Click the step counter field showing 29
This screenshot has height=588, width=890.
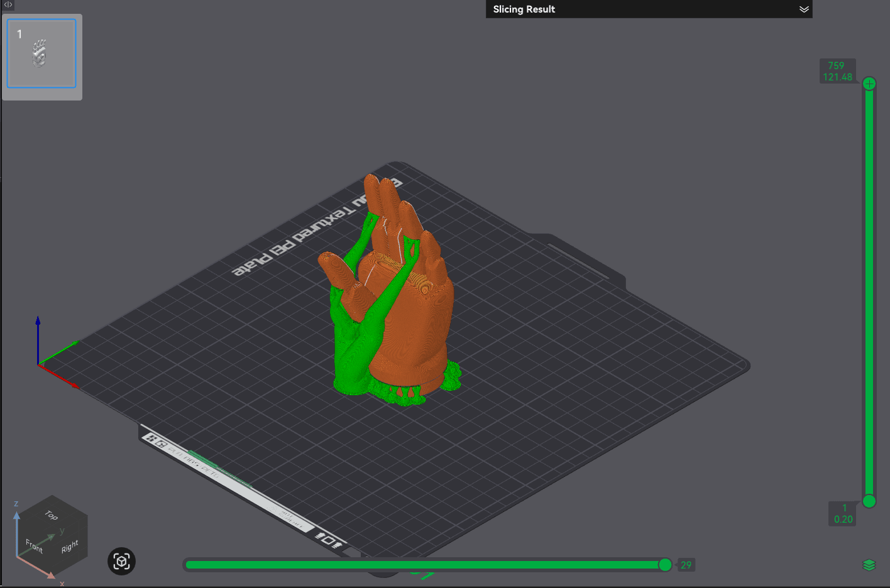click(x=686, y=565)
